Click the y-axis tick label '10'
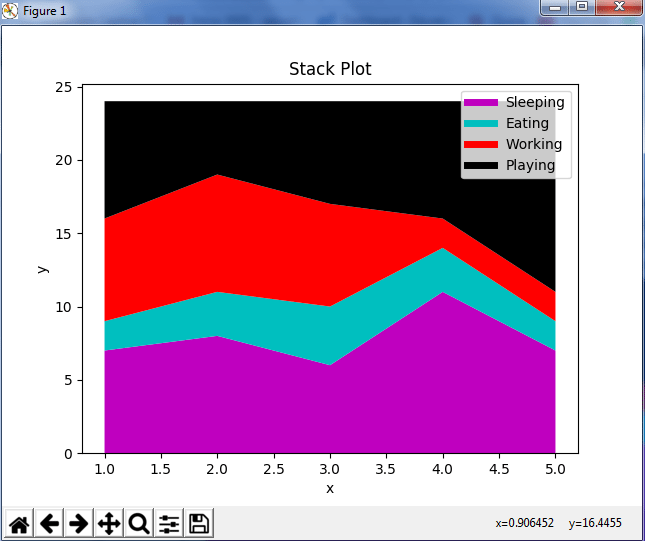 click(63, 307)
